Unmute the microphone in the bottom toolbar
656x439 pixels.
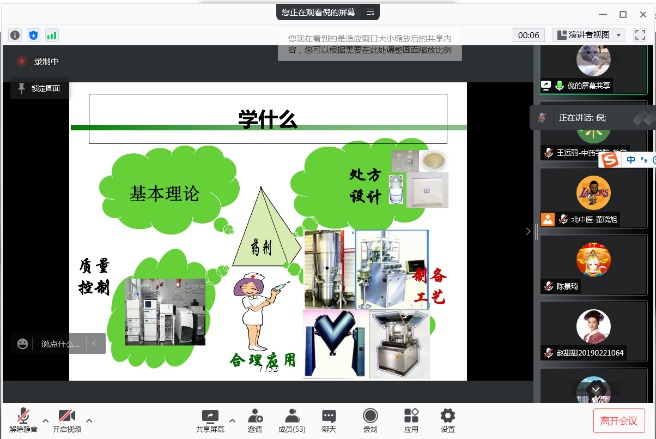click(22, 417)
